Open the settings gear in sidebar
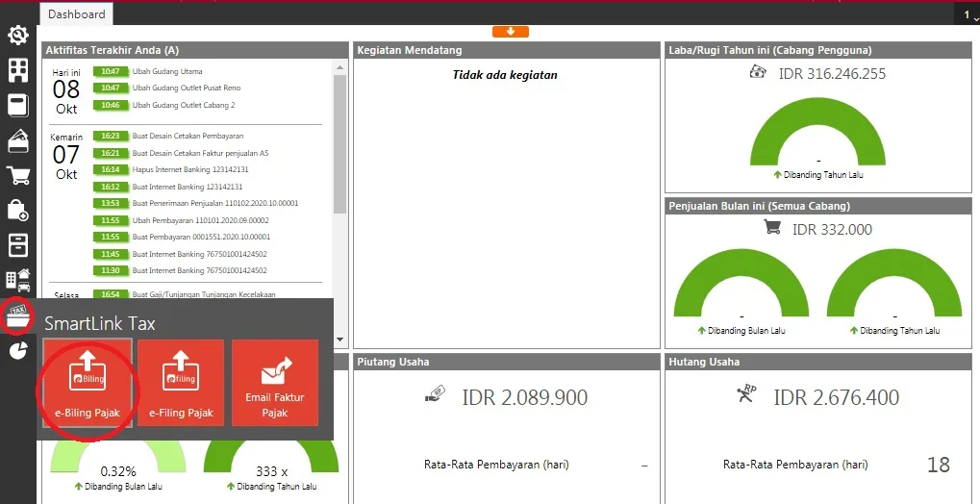 (17, 36)
